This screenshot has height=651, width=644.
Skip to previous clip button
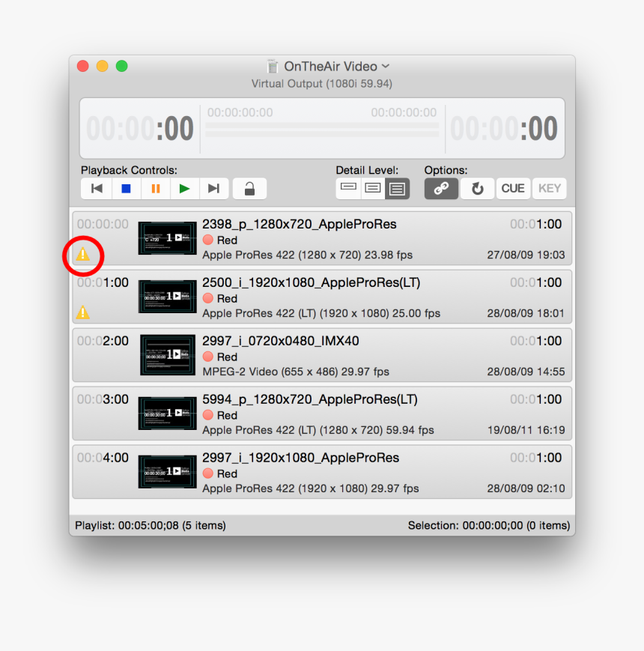coord(97,189)
